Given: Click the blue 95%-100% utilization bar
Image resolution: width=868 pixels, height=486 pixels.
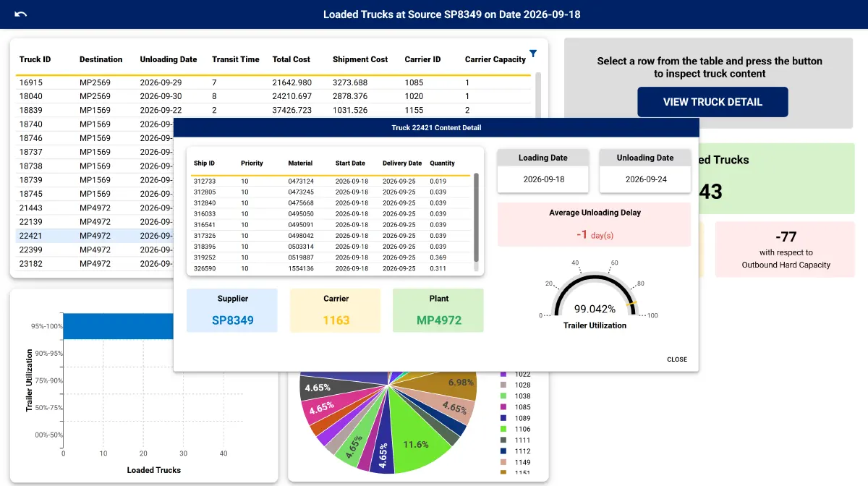Looking at the screenshot, I should (118, 326).
